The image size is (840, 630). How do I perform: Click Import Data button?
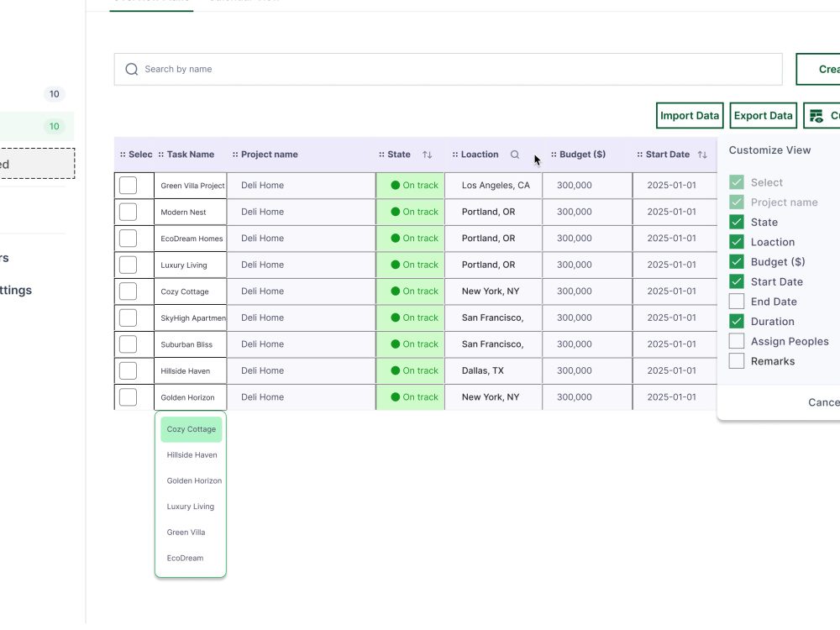click(x=690, y=116)
